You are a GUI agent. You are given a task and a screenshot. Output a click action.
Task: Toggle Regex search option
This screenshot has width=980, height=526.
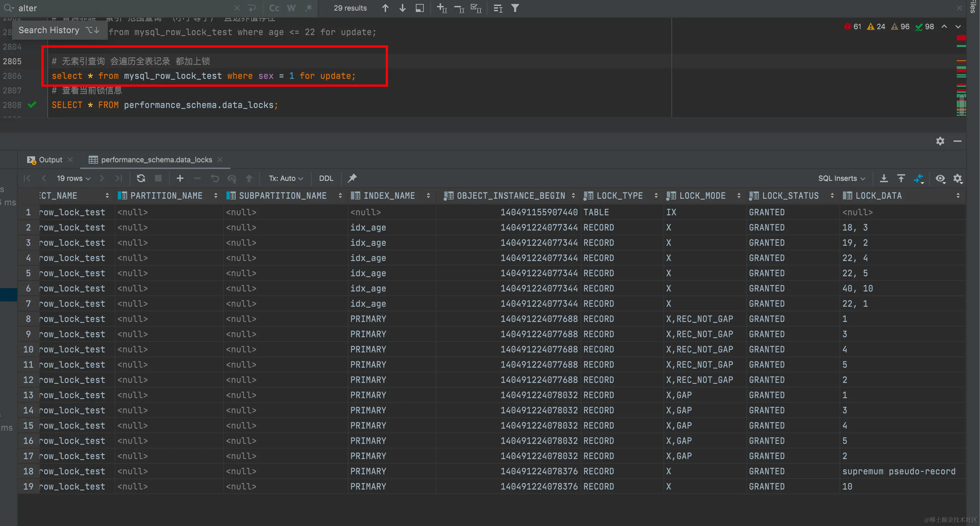[x=309, y=8]
